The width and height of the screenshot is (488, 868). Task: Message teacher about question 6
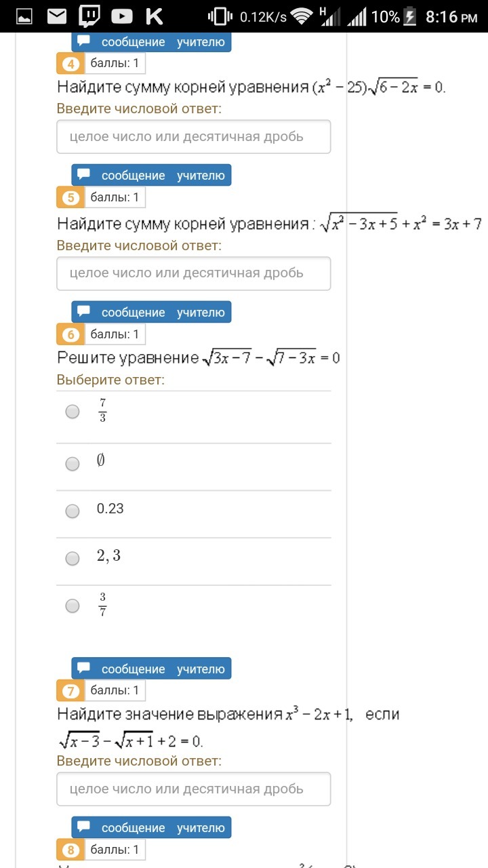(152, 313)
